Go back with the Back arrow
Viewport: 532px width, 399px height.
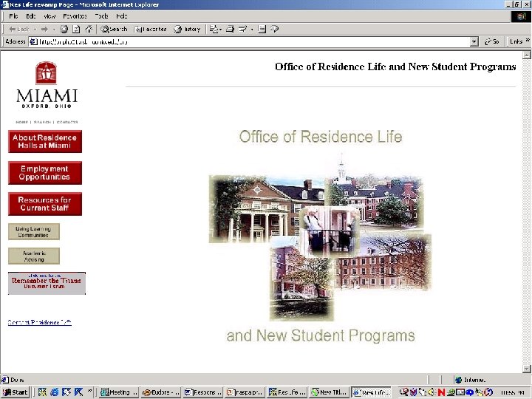click(19, 29)
